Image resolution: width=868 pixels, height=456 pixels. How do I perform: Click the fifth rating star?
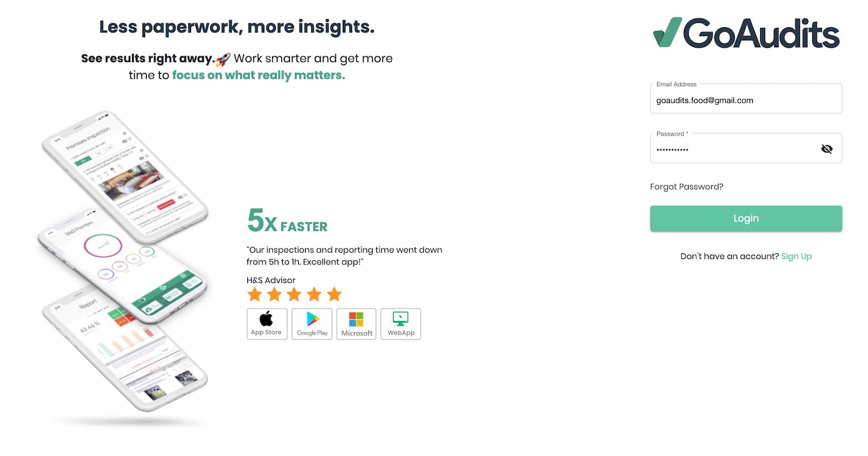point(334,294)
